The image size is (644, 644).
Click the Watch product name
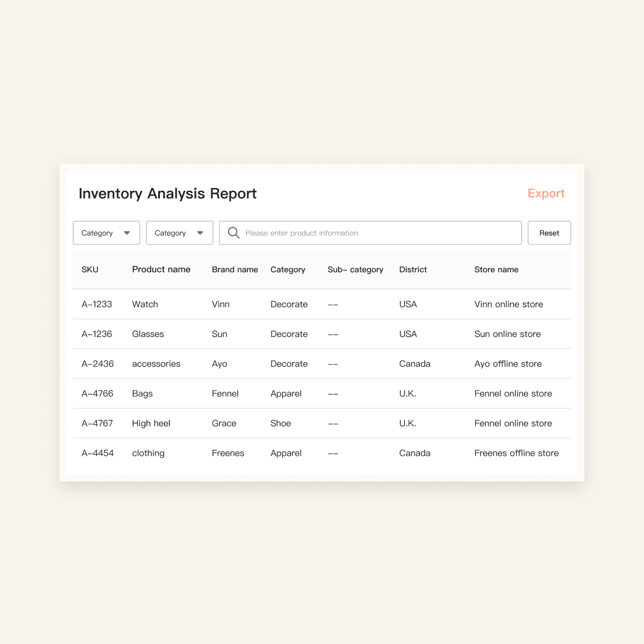coord(145,304)
